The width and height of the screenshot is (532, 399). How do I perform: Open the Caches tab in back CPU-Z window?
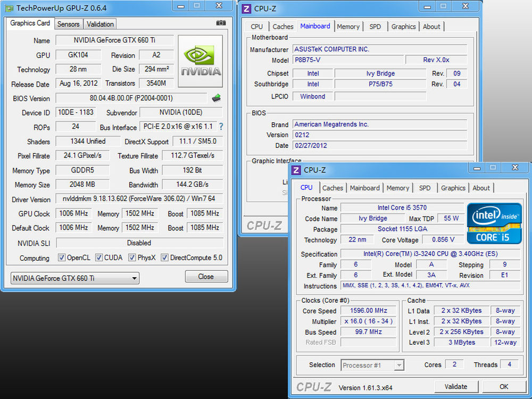point(282,27)
